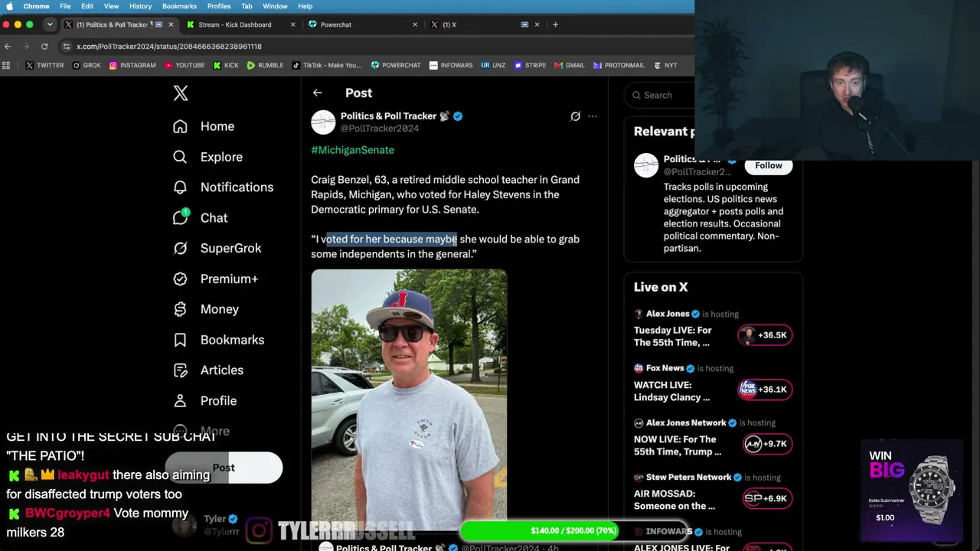Expand the Chrome tab search dropdown
The image size is (980, 551).
50,24
